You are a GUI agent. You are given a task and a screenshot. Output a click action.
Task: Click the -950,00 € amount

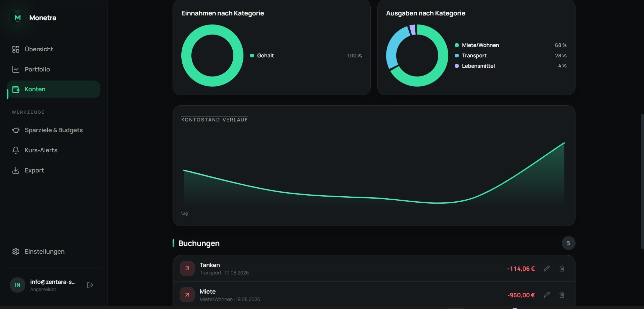click(521, 295)
